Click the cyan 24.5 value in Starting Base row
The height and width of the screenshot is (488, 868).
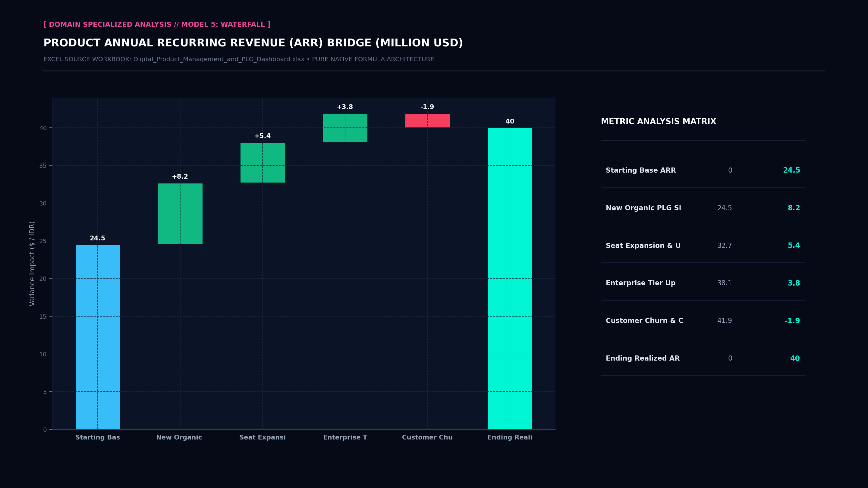click(x=791, y=170)
